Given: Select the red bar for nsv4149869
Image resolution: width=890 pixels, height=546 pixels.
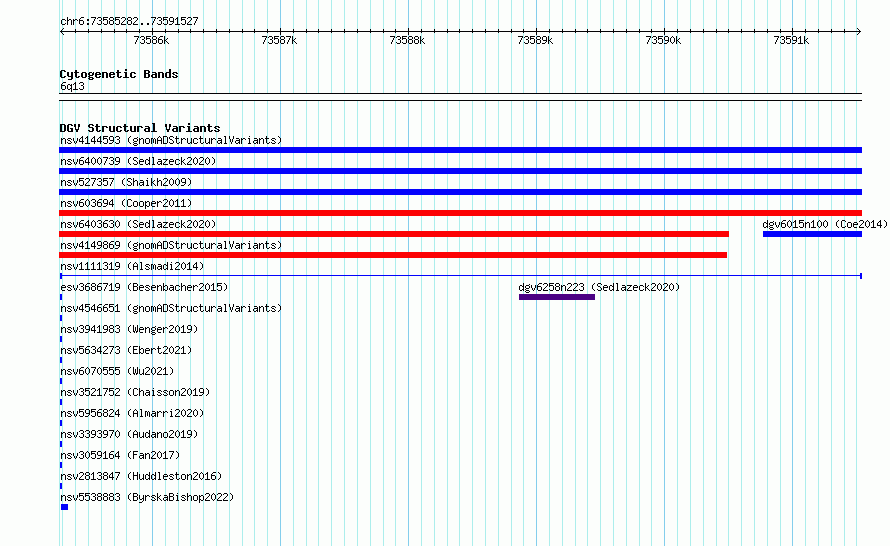Looking at the screenshot, I should pos(393,255).
